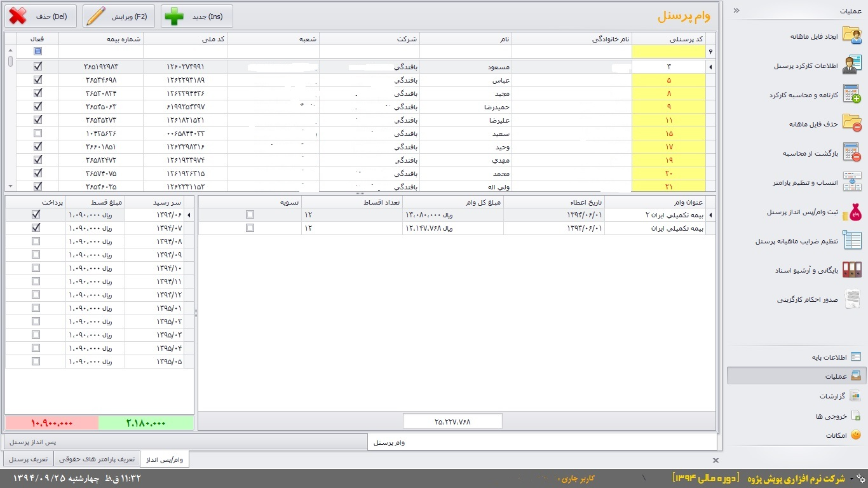Click the بازگشت از محاسبه icon
This screenshot has width=868, height=488.
tap(851, 153)
